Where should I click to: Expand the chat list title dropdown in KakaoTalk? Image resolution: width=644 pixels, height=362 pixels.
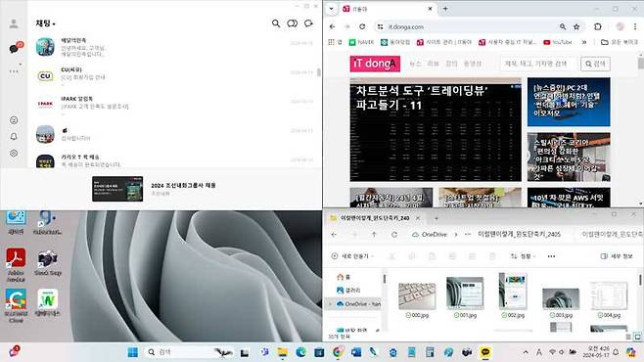point(46,23)
